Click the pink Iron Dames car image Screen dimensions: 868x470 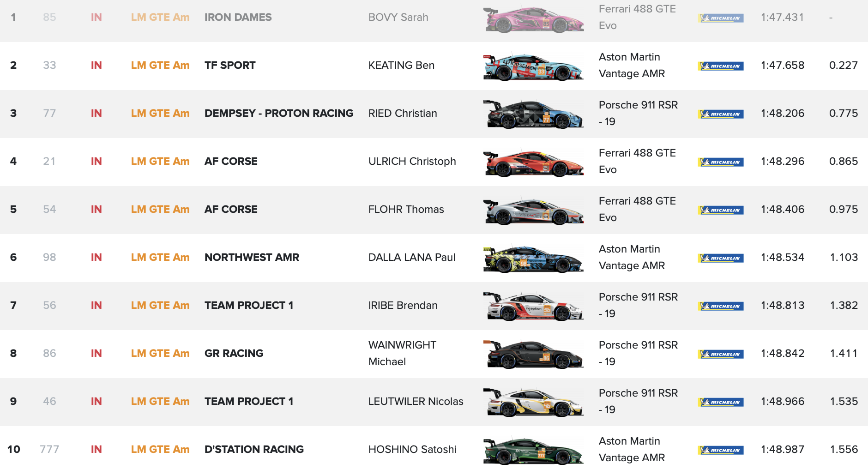[x=533, y=19]
